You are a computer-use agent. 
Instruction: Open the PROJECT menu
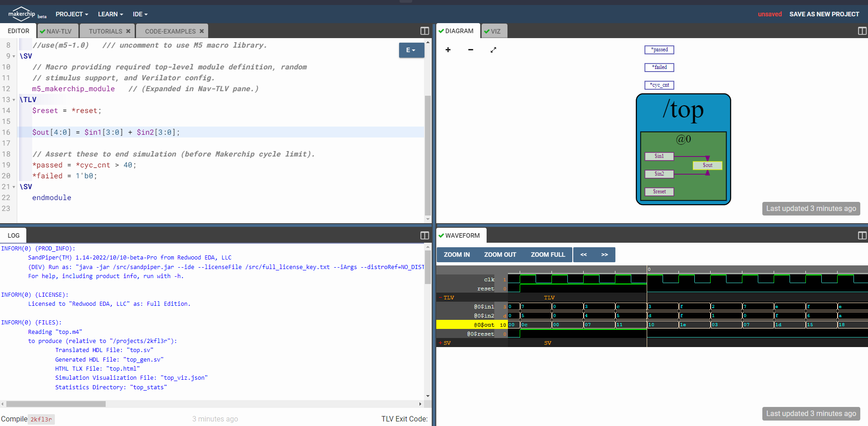click(x=72, y=14)
